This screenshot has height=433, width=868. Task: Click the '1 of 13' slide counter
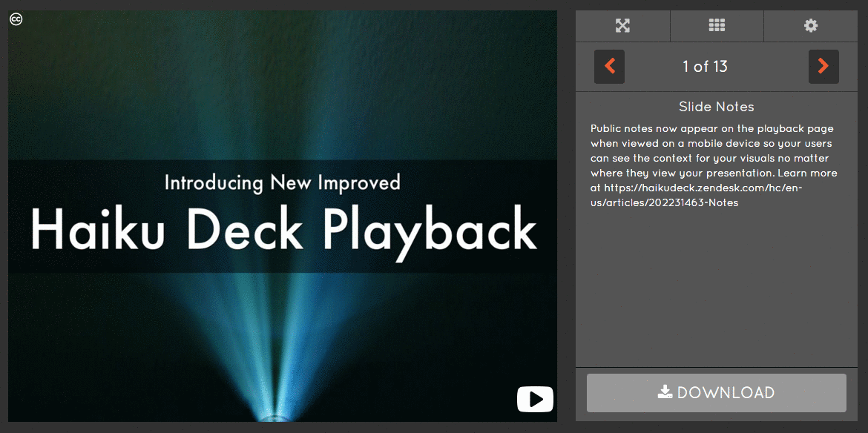(705, 67)
